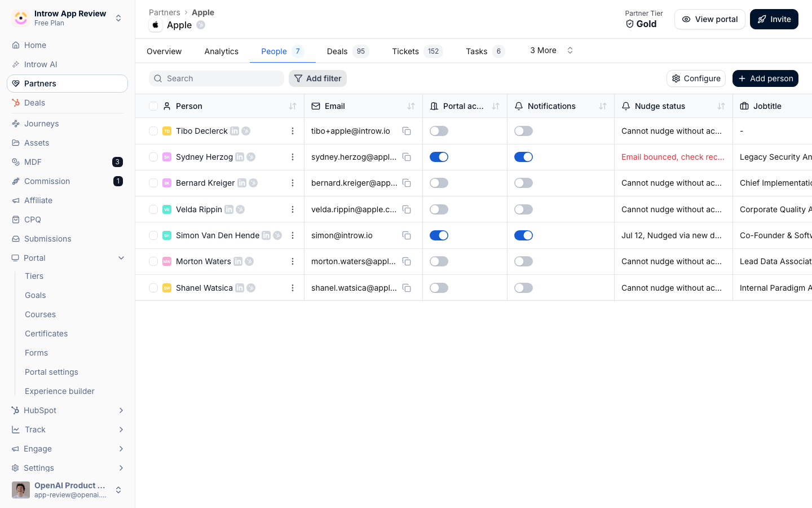Check the Shanel Watsica row checkbox

click(x=153, y=288)
